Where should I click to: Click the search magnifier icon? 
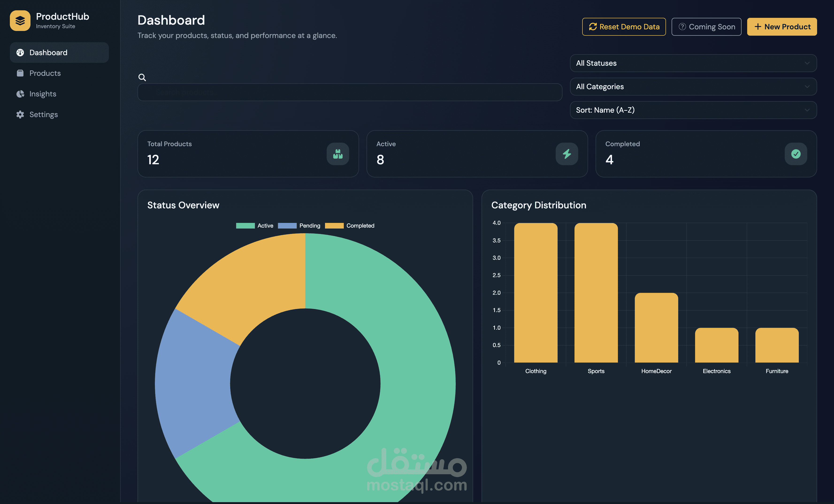[x=142, y=77]
